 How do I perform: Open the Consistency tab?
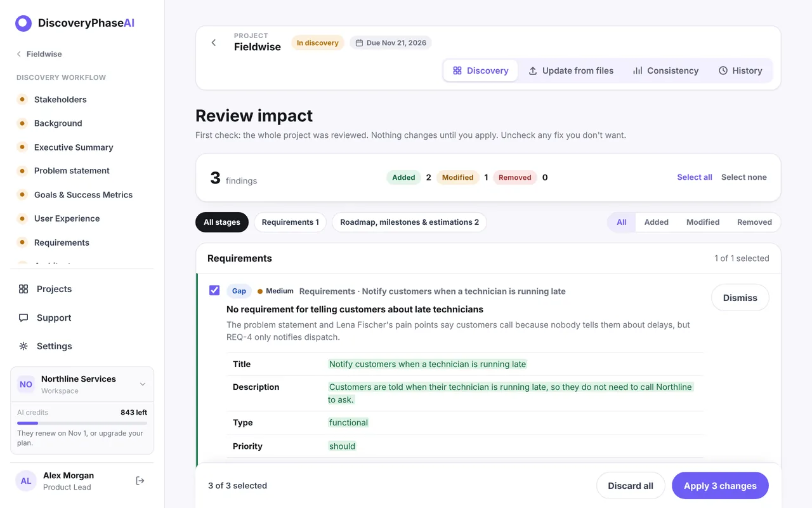click(665, 70)
